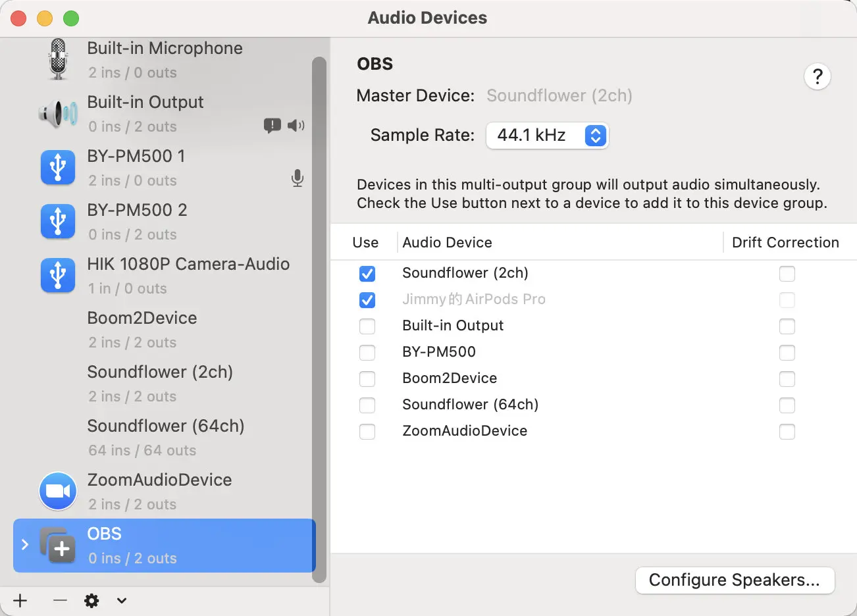Click the plus button to add a device
The width and height of the screenshot is (857, 616).
tap(20, 600)
